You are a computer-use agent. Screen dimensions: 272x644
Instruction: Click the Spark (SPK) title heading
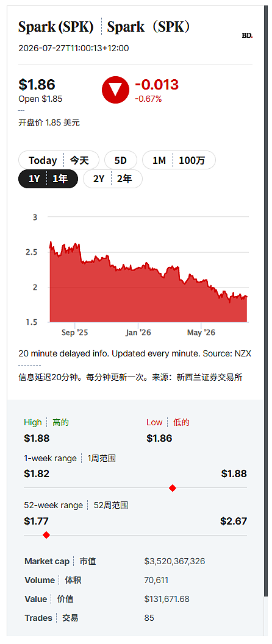56,27
